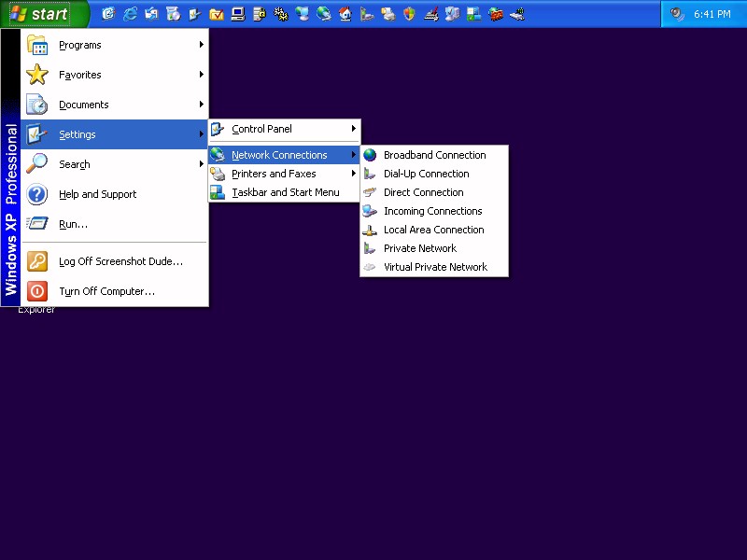The image size is (747, 560).
Task: Click the Run icon in Start menu
Action: pyautogui.click(x=36, y=224)
